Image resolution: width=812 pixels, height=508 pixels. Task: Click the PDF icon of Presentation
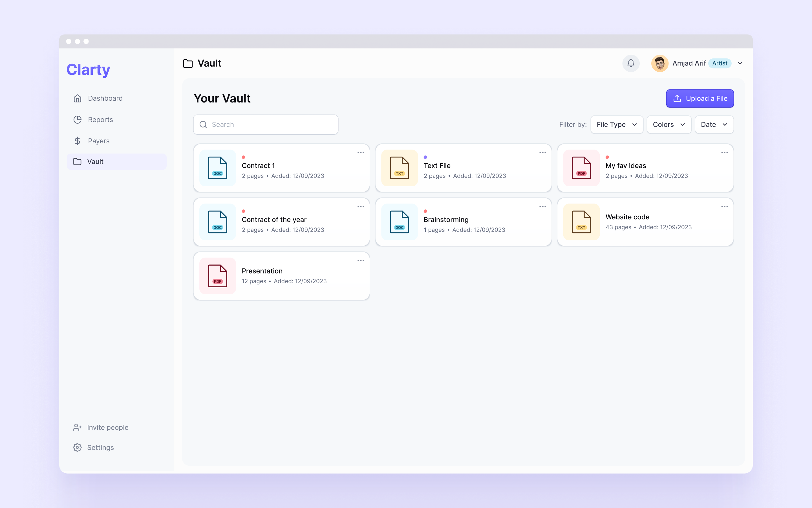pos(217,276)
